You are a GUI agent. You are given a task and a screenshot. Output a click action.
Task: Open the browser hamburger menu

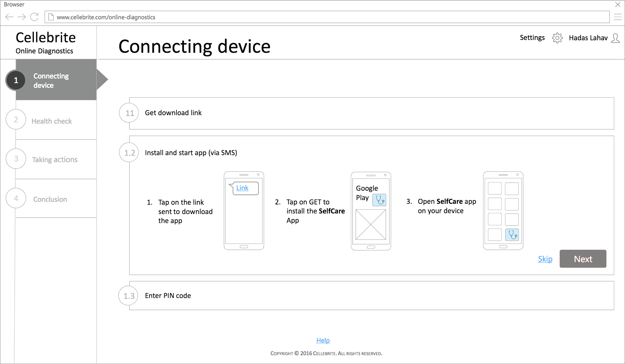coord(618,17)
